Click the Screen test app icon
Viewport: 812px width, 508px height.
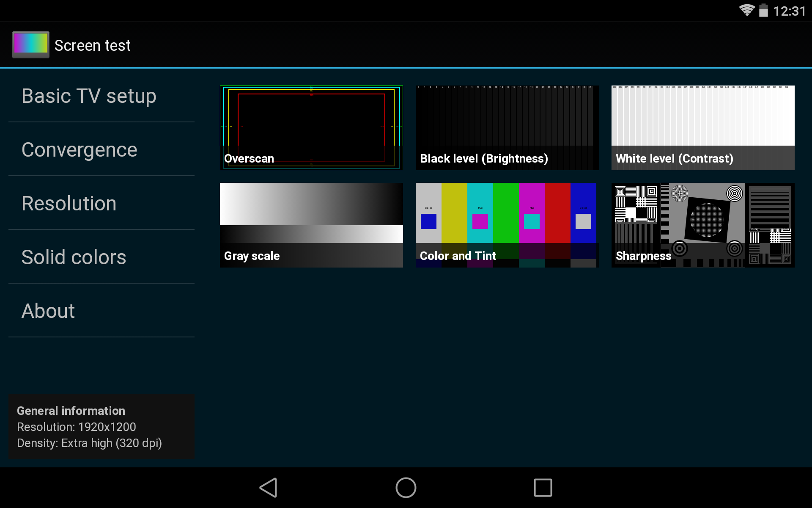(30, 44)
